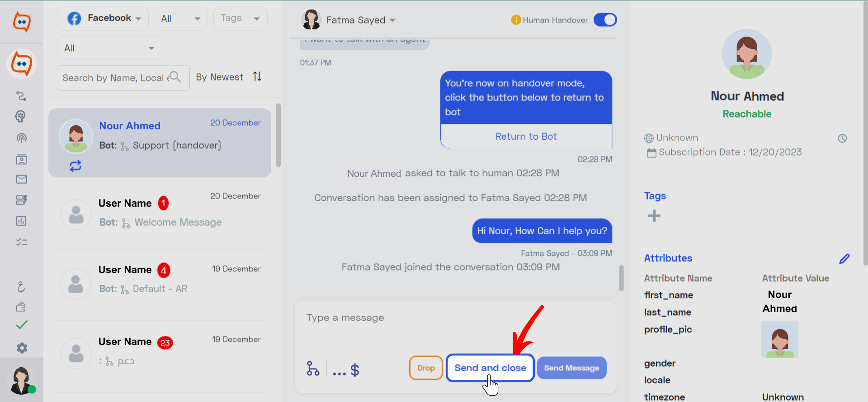
Task: Click the first_name attribute value Nour
Action: pyautogui.click(x=780, y=295)
